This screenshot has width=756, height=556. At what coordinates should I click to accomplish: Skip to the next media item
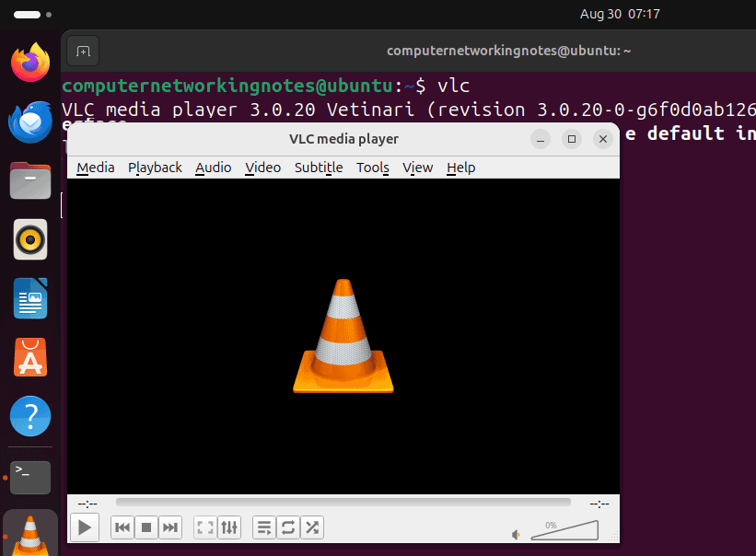(x=170, y=527)
